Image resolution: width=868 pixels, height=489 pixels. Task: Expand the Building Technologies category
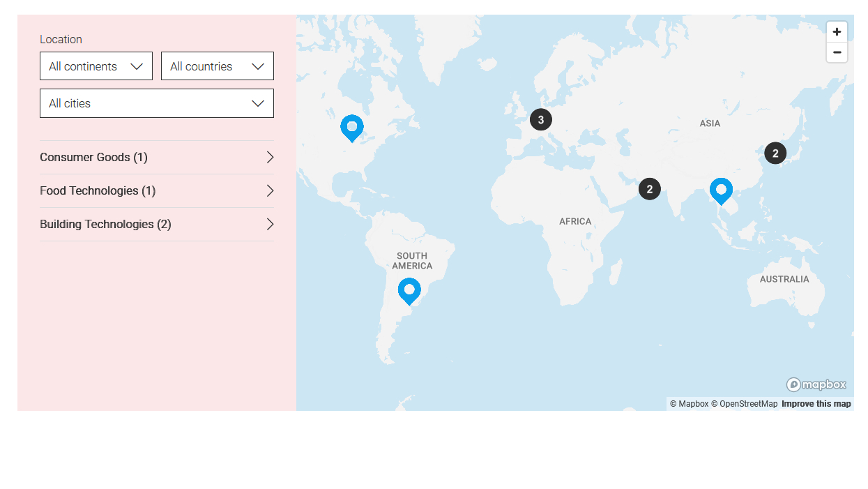coord(270,224)
